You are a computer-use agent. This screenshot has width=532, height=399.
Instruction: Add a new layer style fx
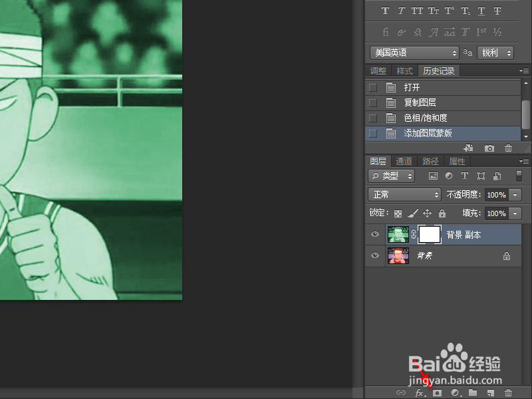[420, 393]
